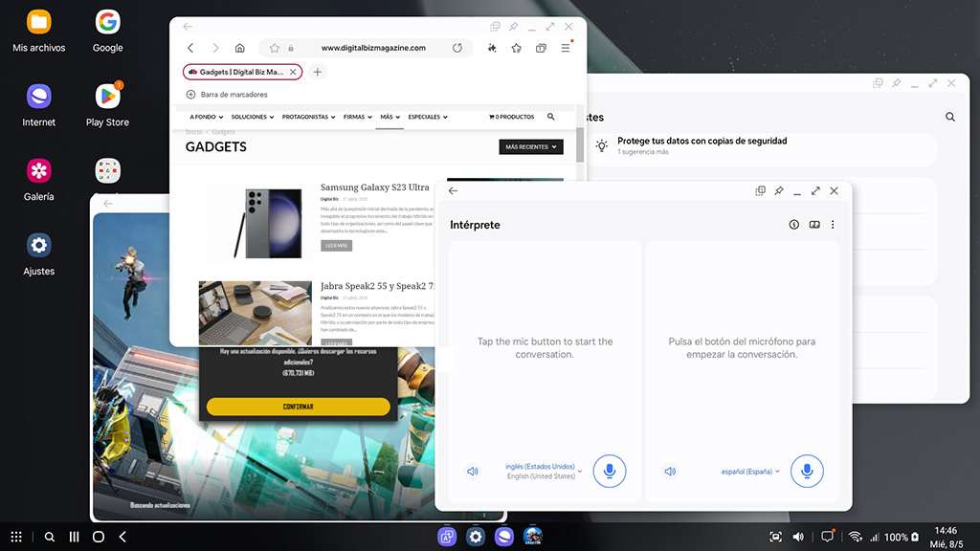Switch to the game in taskbar
The height and width of the screenshot is (551, 980).
click(x=533, y=536)
